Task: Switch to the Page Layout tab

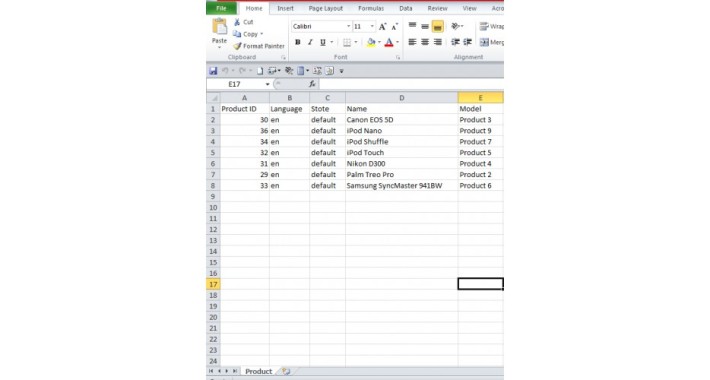Action: 326,8
